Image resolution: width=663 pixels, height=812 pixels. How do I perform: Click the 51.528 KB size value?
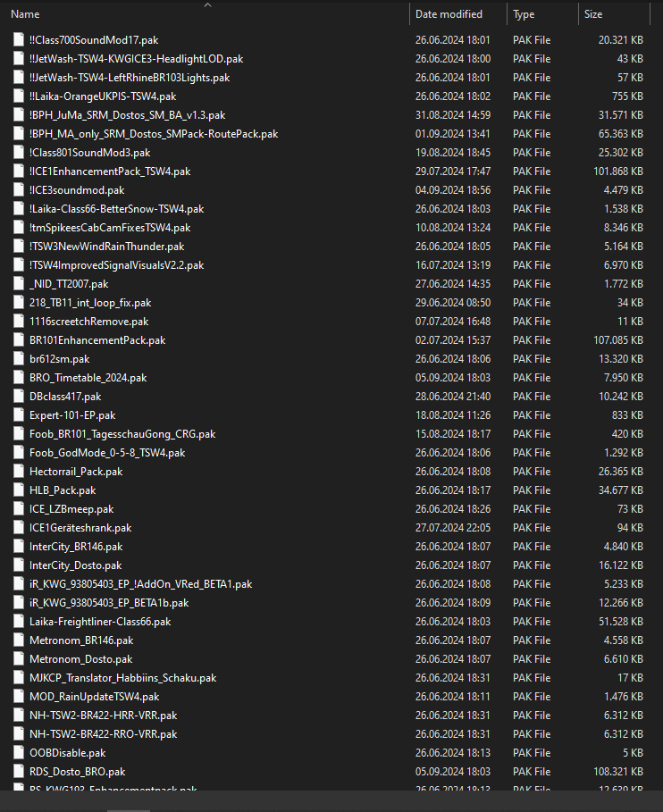620,622
